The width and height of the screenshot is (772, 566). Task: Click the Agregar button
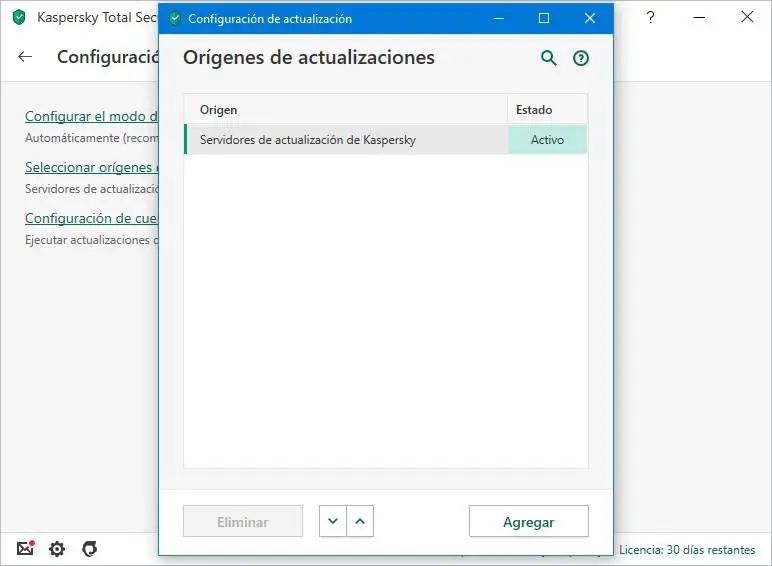tap(529, 521)
